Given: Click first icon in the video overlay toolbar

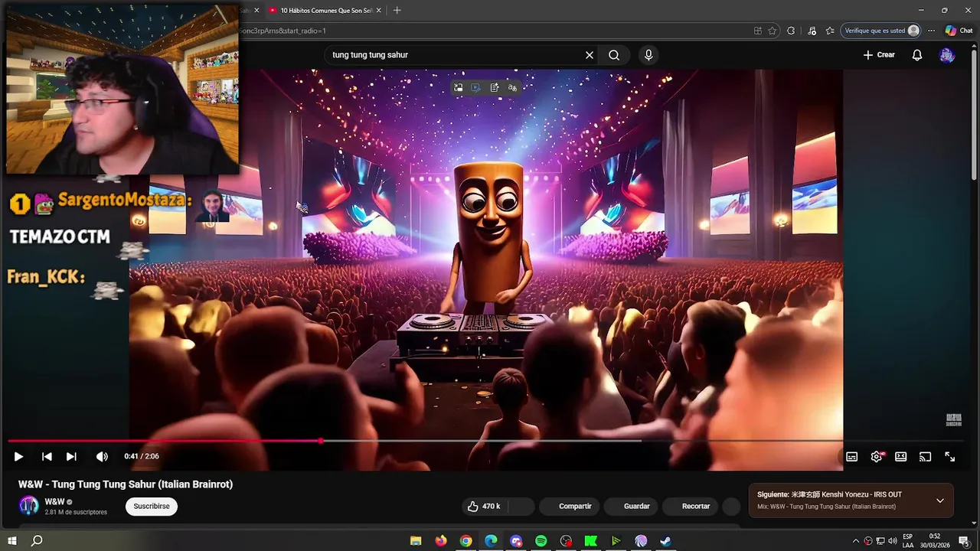Looking at the screenshot, I should [458, 87].
